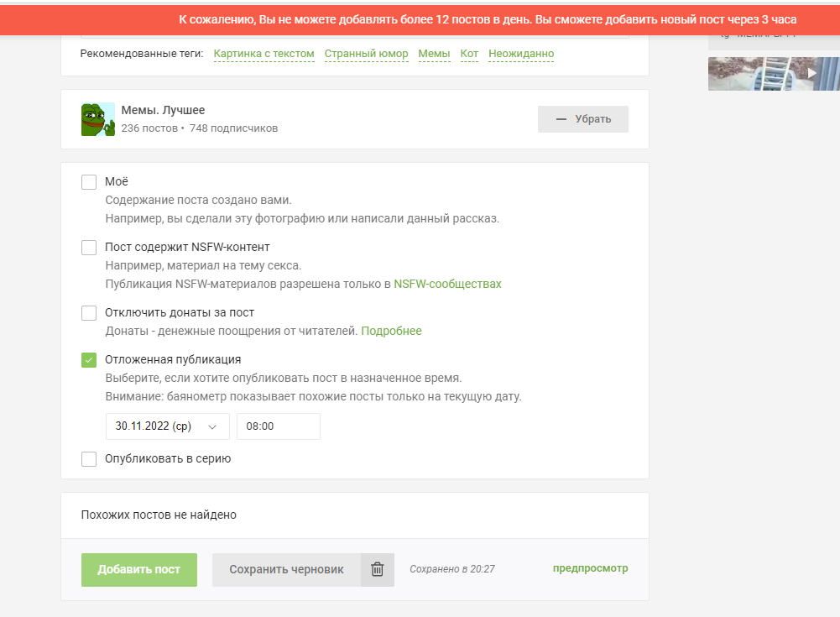Add recommended tag "Неожиданно"
Screen dimensions: 840x617
tap(521, 54)
